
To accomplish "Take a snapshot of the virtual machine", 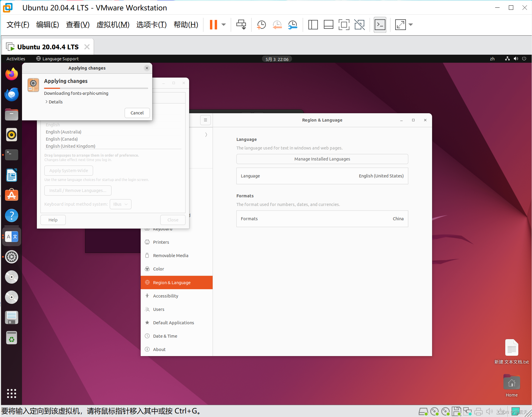I will coord(261,25).
